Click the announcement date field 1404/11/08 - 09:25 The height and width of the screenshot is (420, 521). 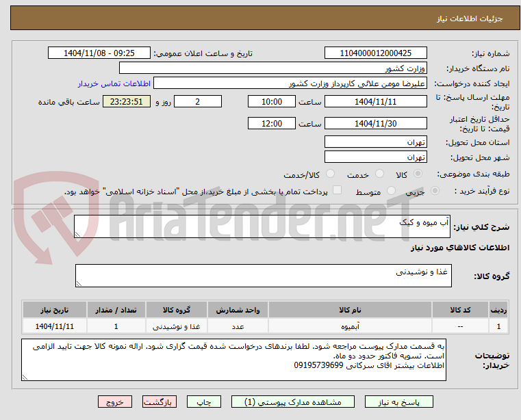click(x=99, y=53)
